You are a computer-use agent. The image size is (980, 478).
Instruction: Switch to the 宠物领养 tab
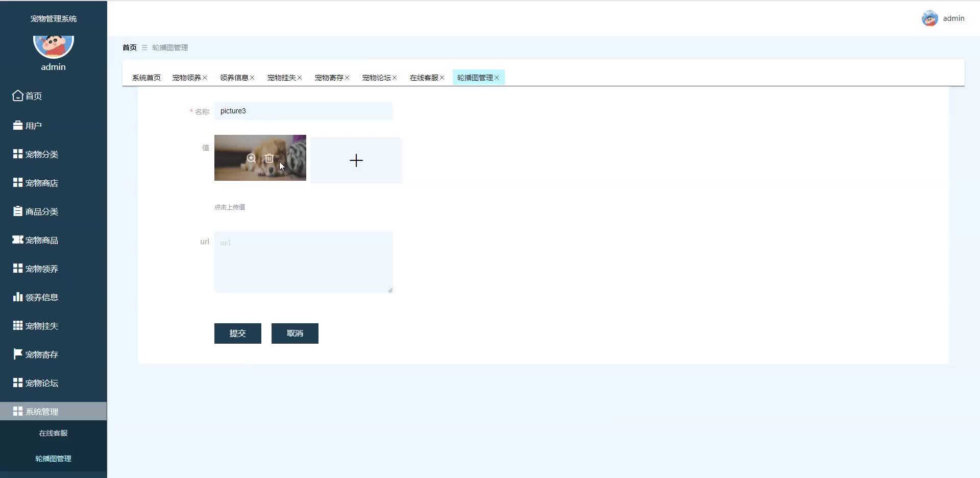point(187,78)
